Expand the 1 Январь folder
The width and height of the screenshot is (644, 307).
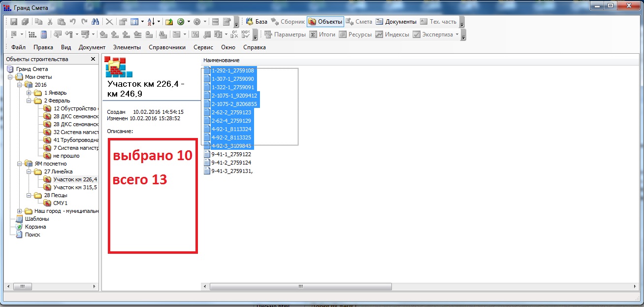pyautogui.click(x=29, y=93)
